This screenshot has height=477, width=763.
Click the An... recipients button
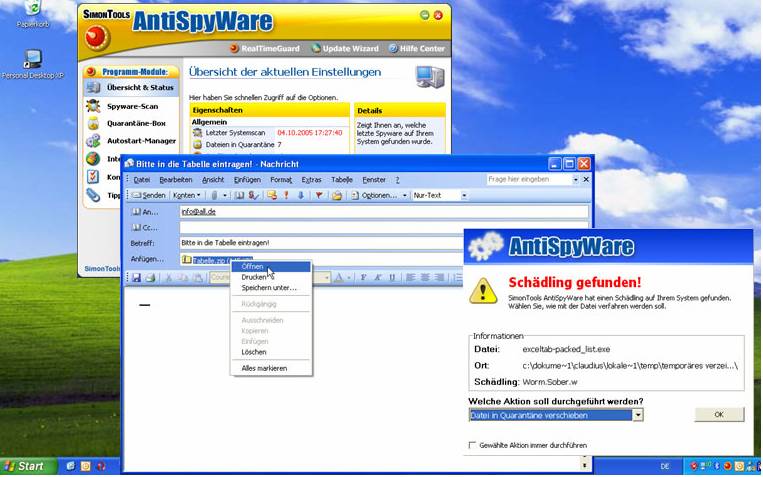click(x=145, y=212)
